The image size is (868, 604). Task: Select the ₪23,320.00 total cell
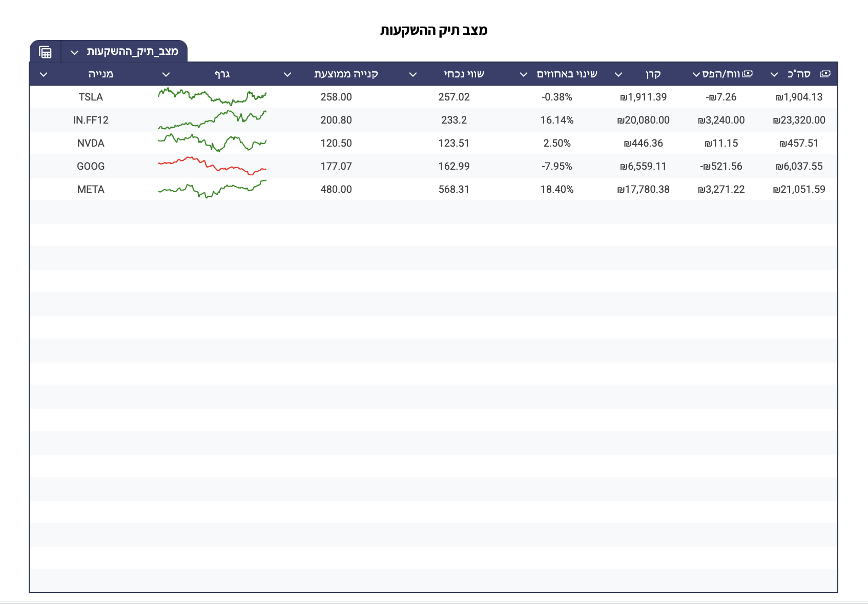coord(799,120)
